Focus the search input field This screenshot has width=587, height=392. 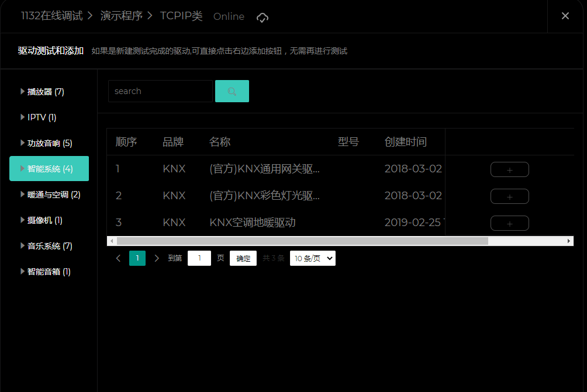click(x=160, y=91)
